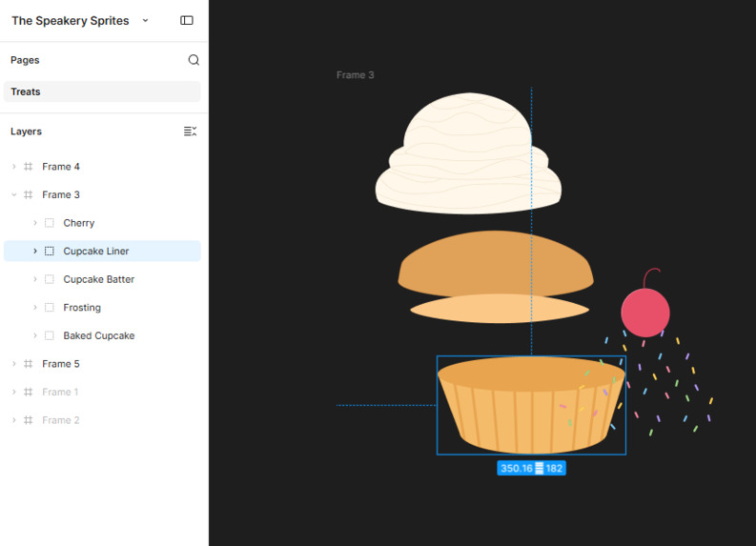The image size is (756, 546).
Task: Click the Cherry group icon
Action: click(50, 223)
